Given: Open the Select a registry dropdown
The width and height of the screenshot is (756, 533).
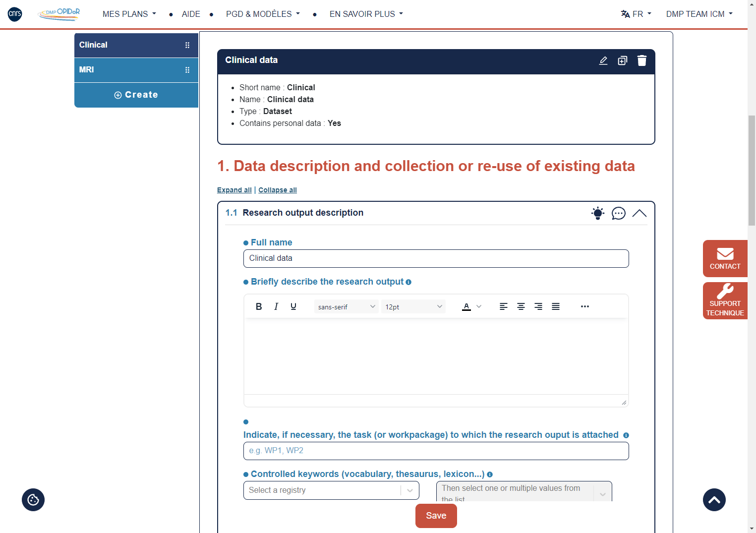Looking at the screenshot, I should 331,490.
